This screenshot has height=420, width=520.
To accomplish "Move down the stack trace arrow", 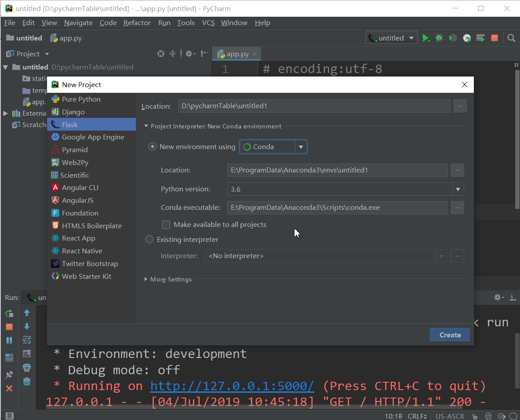I will [x=27, y=326].
